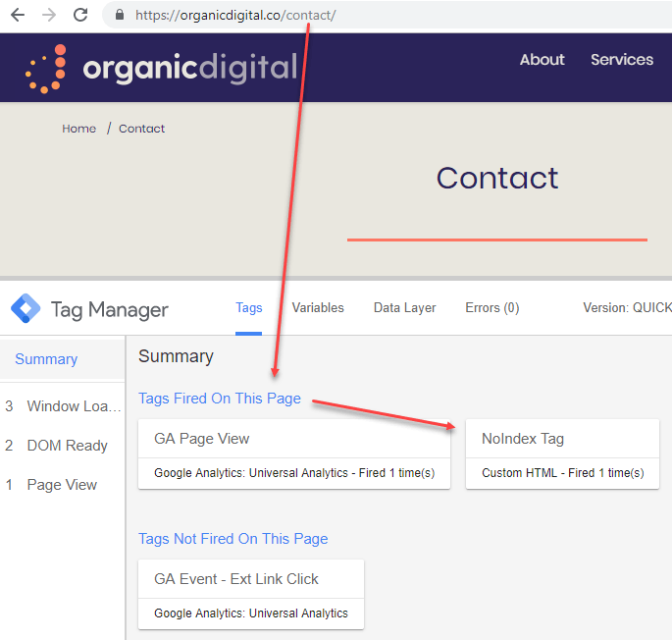Click Tags Fired On This Page heading

(x=220, y=399)
